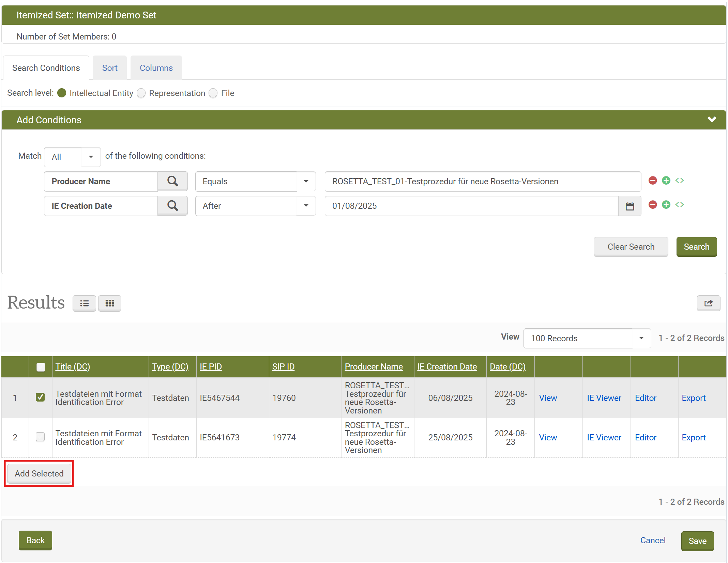Image resolution: width=728 pixels, height=563 pixels.
Task: Click search icon next to IE Creation Date
Action: click(172, 206)
